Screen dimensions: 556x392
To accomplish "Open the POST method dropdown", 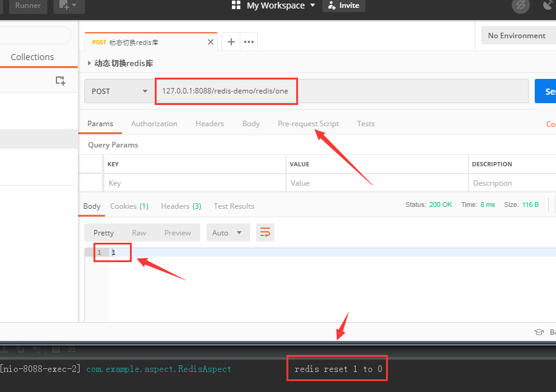I will [120, 92].
